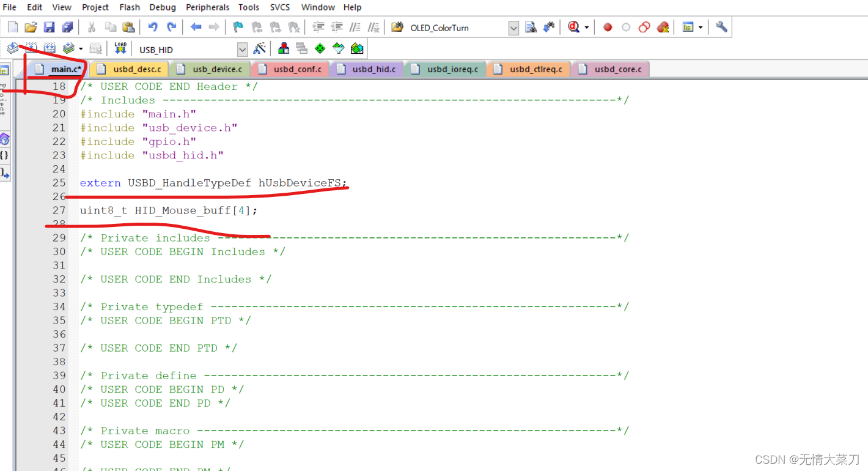
Task: Click the Cut scissors icon
Action: (x=92, y=28)
